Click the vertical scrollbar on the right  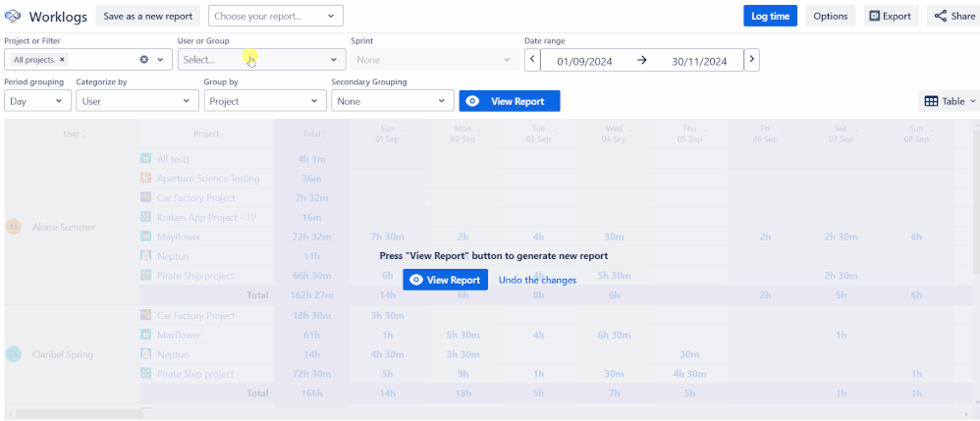tap(976, 200)
